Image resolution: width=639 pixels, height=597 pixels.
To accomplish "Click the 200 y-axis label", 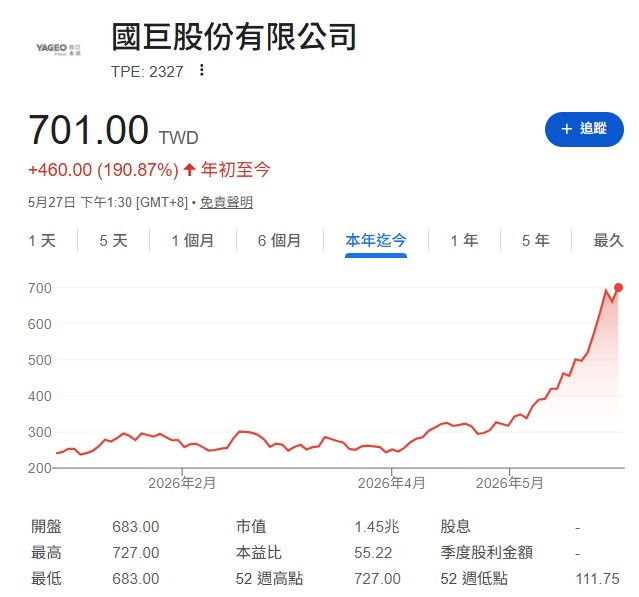I will click(40, 468).
